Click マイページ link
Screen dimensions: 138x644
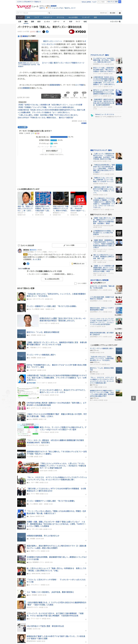point(103,13)
